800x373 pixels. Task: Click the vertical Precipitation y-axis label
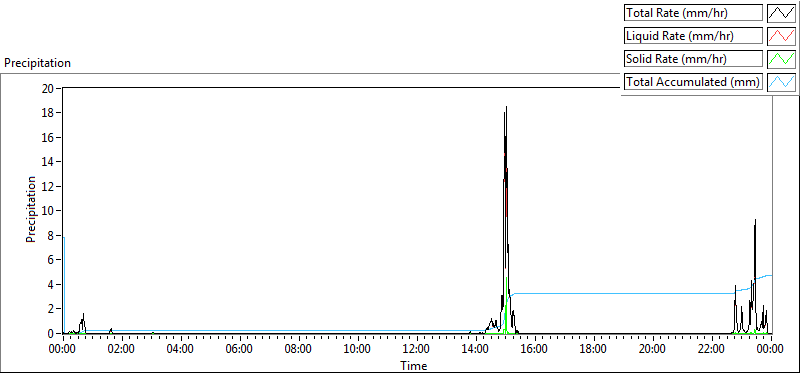coord(31,209)
